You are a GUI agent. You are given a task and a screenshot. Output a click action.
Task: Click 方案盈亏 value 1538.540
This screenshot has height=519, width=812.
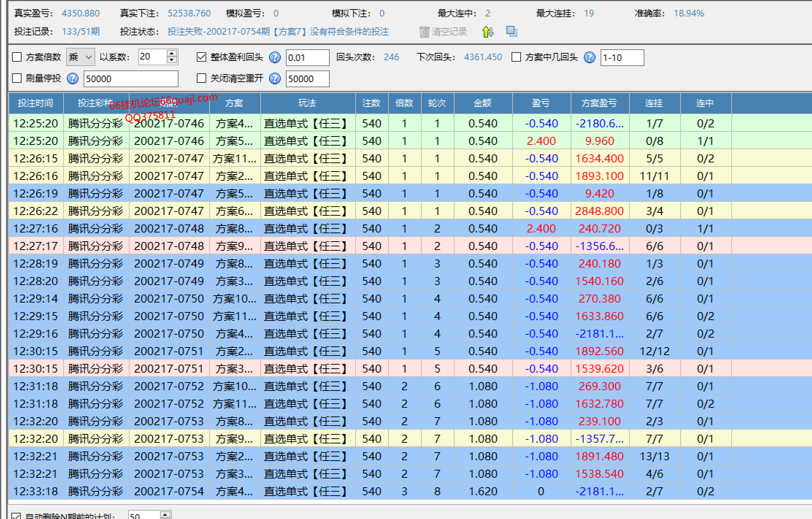coord(600,474)
